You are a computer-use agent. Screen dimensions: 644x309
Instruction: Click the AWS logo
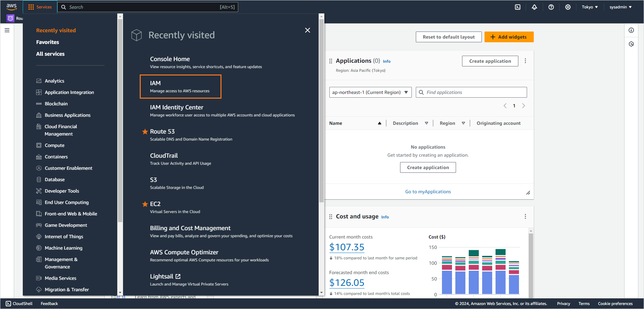pos(11,7)
